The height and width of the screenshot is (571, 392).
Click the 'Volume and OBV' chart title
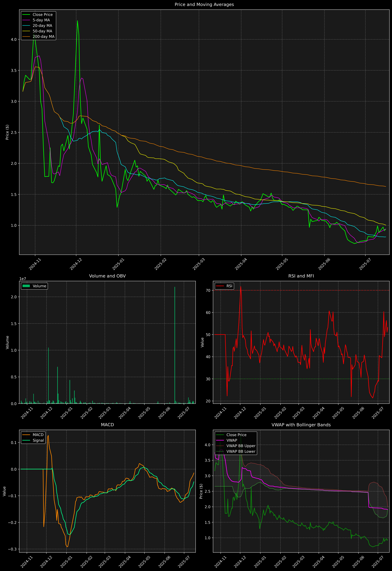(107, 276)
